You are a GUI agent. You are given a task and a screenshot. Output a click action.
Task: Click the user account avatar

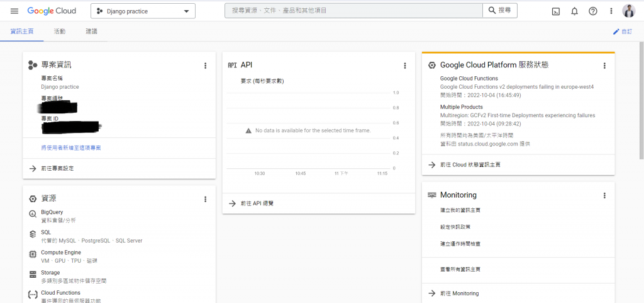tap(628, 11)
